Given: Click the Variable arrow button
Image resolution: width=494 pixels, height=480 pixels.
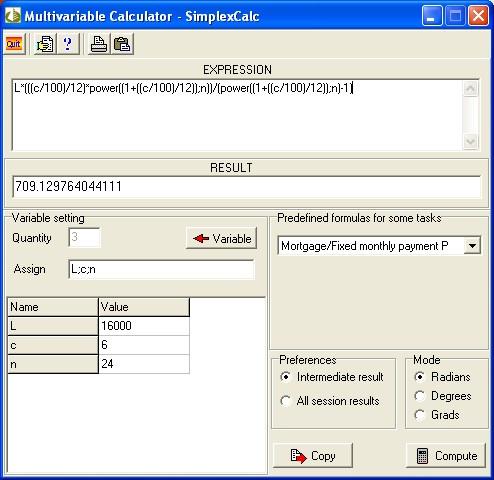Looking at the screenshot, I should [x=222, y=238].
